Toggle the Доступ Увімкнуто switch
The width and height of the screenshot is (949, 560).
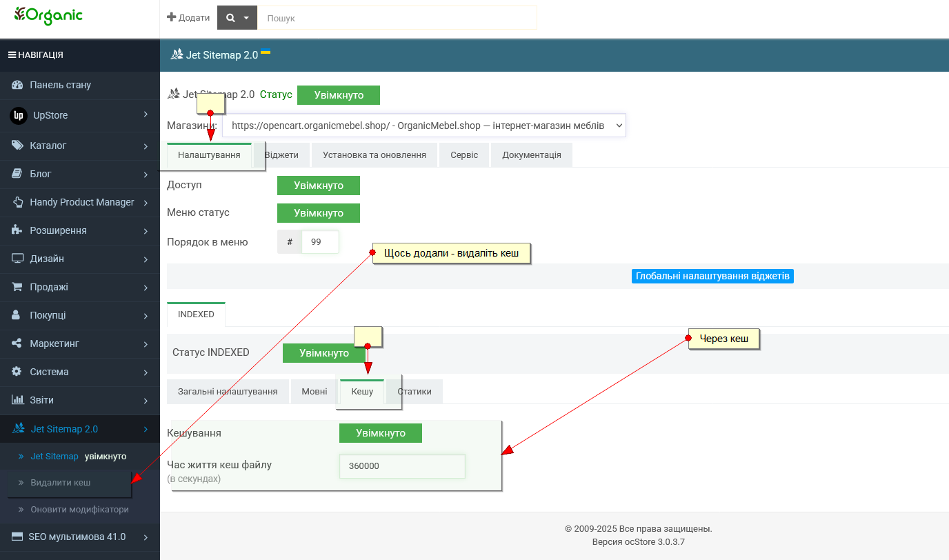[x=319, y=186]
